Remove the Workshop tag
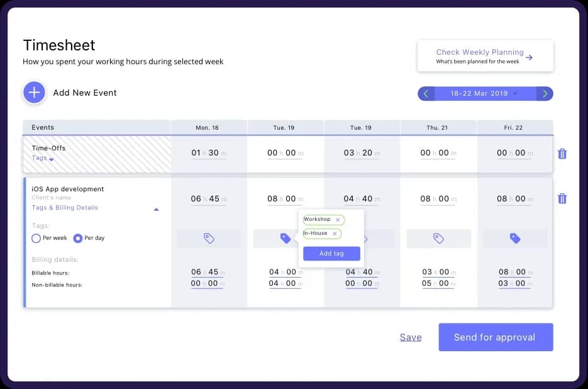 click(338, 220)
